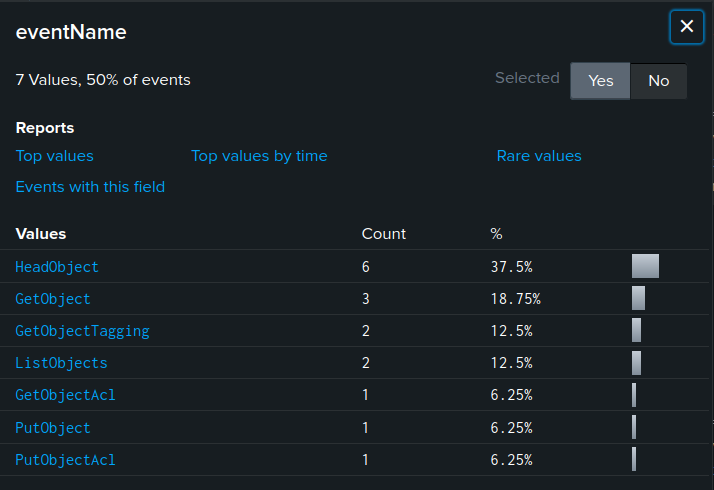The width and height of the screenshot is (714, 490).
Task: Open the Rare values report
Action: point(539,156)
